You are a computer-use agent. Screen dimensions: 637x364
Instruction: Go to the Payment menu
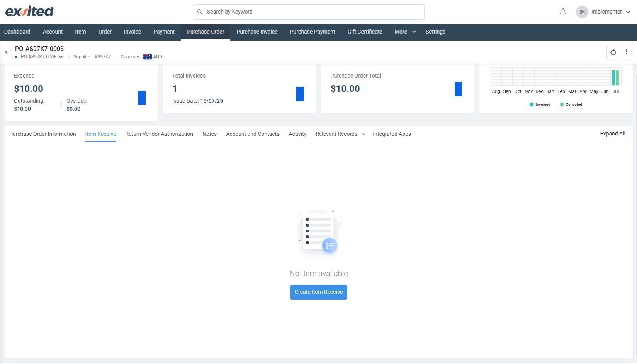pos(164,32)
